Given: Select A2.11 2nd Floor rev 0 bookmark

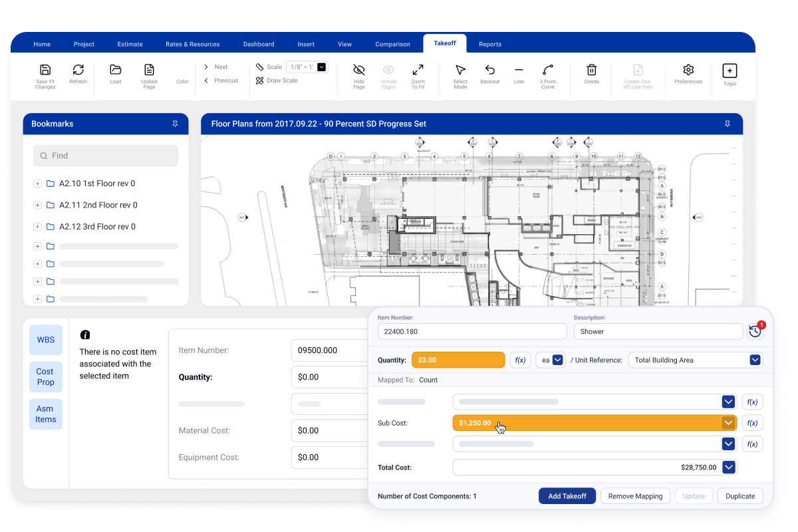Looking at the screenshot, I should 98,205.
